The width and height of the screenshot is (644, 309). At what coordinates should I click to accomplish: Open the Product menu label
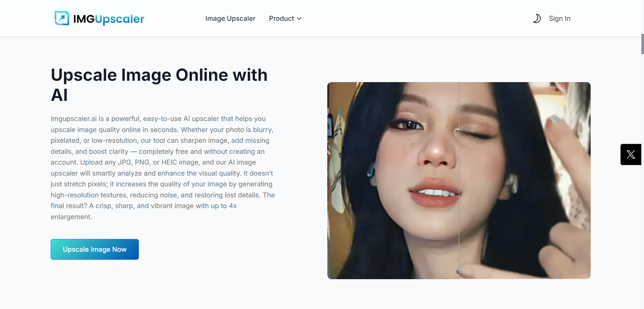pyautogui.click(x=281, y=18)
